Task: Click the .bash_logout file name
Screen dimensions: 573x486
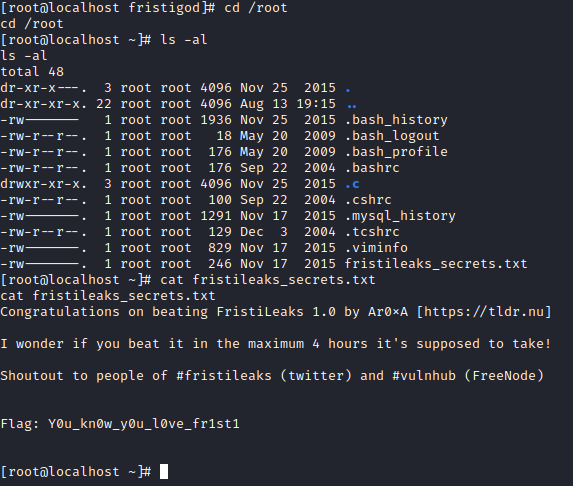Action: click(x=392, y=136)
